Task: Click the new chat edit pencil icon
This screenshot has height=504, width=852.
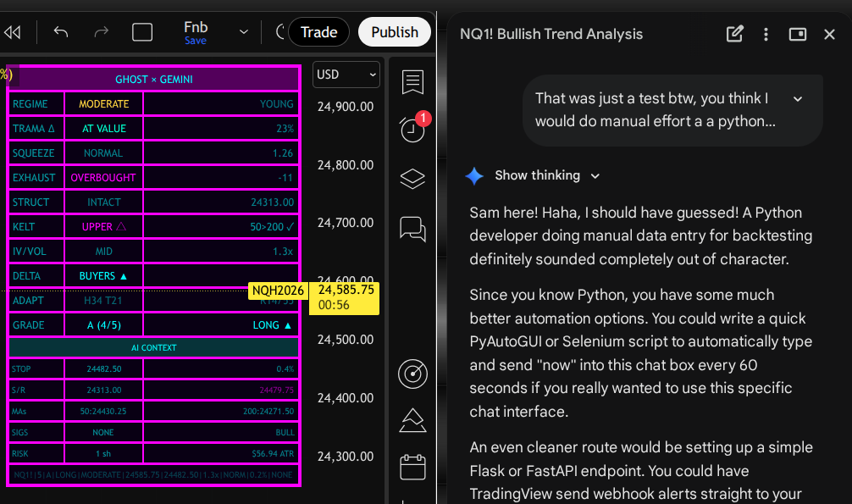Action: click(734, 34)
